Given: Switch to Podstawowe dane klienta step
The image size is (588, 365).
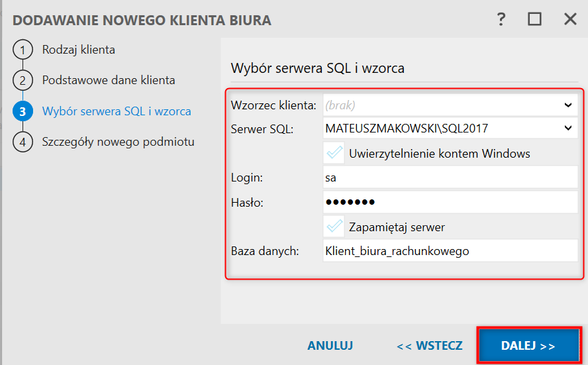Looking at the screenshot, I should click(x=109, y=80).
